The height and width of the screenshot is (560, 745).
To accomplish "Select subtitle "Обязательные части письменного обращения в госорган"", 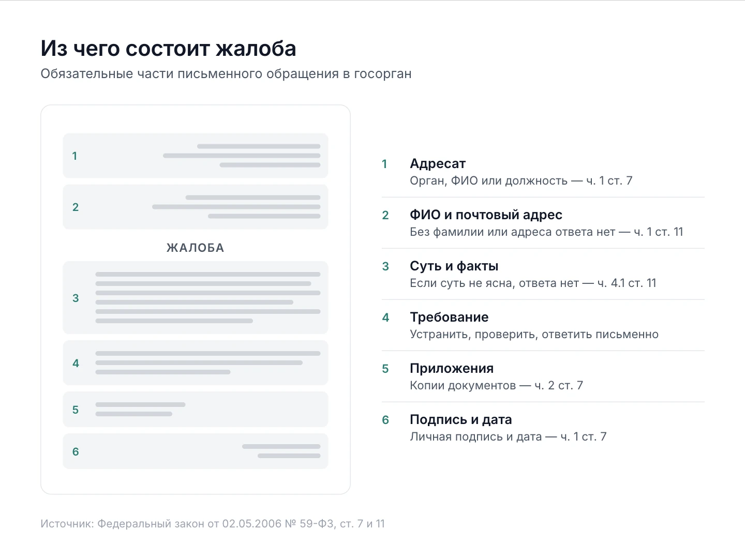I will 226,74.
